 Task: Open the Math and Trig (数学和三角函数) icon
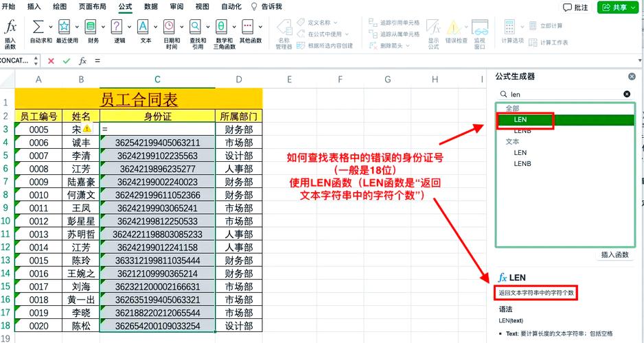221,27
